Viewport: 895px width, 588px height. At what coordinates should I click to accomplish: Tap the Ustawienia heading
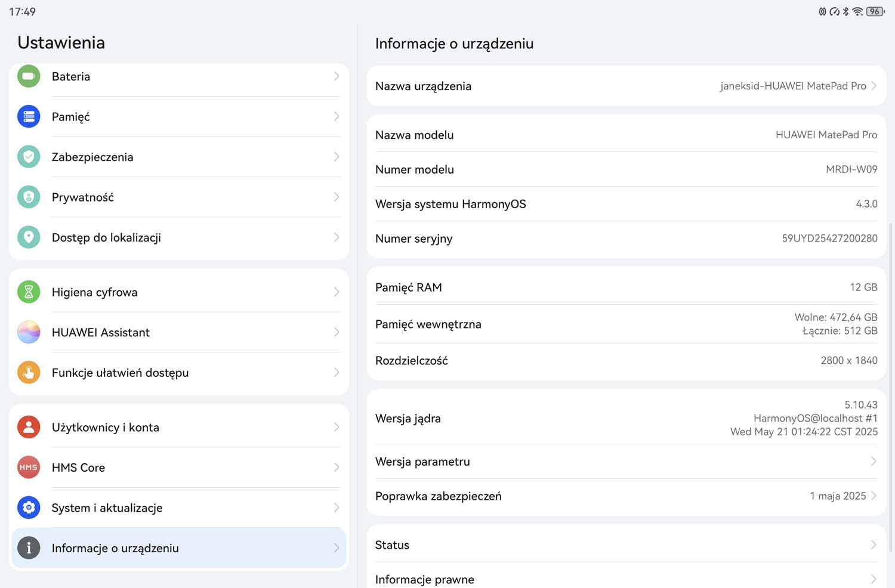pos(61,42)
